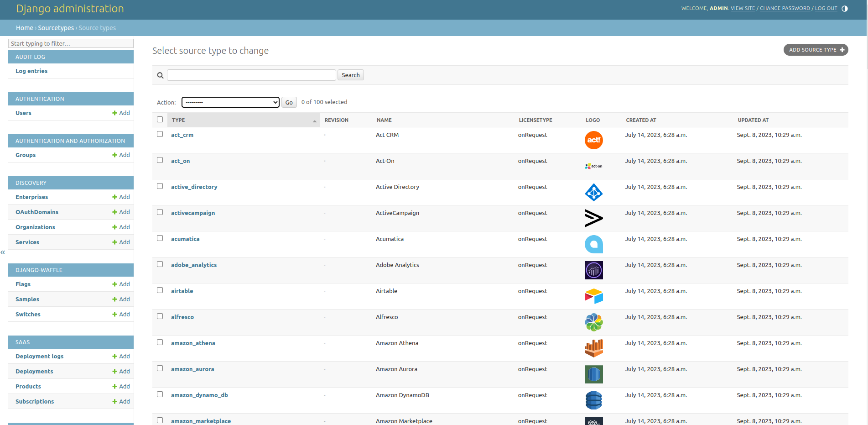
Task: Click the ActiveCampaign arrow logo
Action: point(593,218)
